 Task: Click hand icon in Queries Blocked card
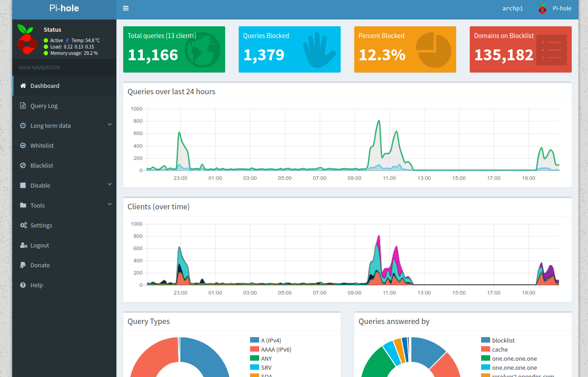[x=319, y=49]
